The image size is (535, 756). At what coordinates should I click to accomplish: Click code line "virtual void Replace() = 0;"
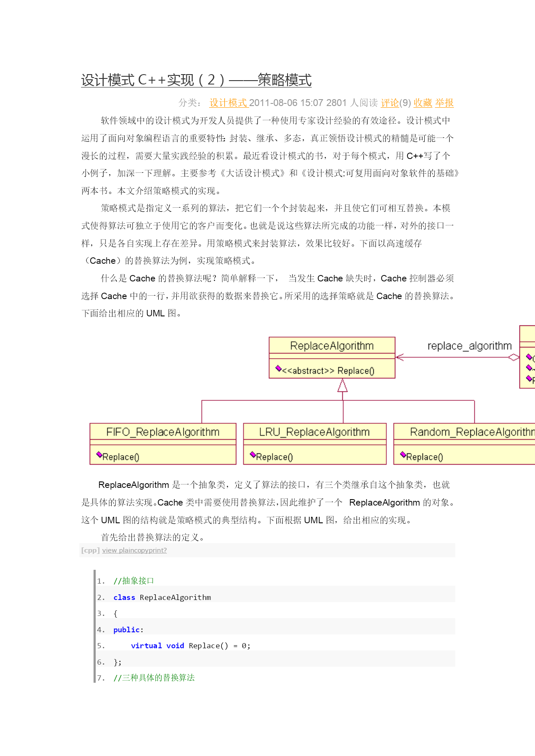191,646
